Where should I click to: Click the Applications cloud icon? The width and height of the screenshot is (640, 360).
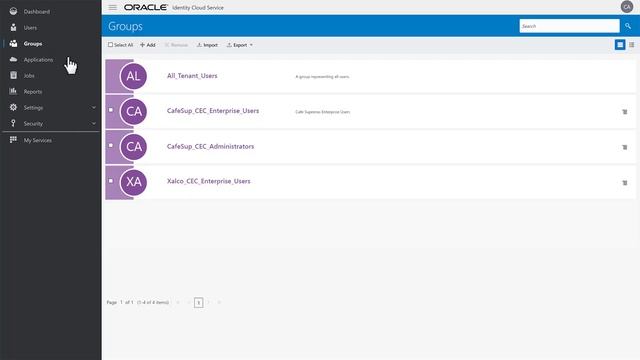pos(13,59)
